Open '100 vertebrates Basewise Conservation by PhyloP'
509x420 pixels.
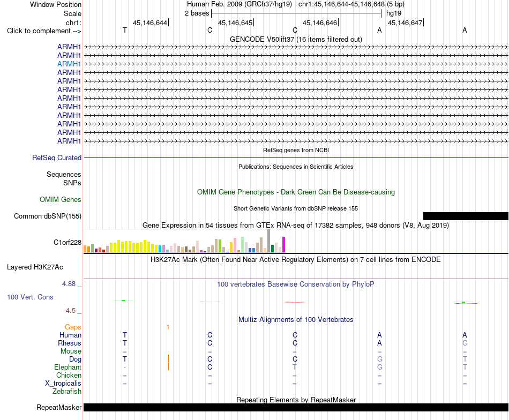point(296,284)
